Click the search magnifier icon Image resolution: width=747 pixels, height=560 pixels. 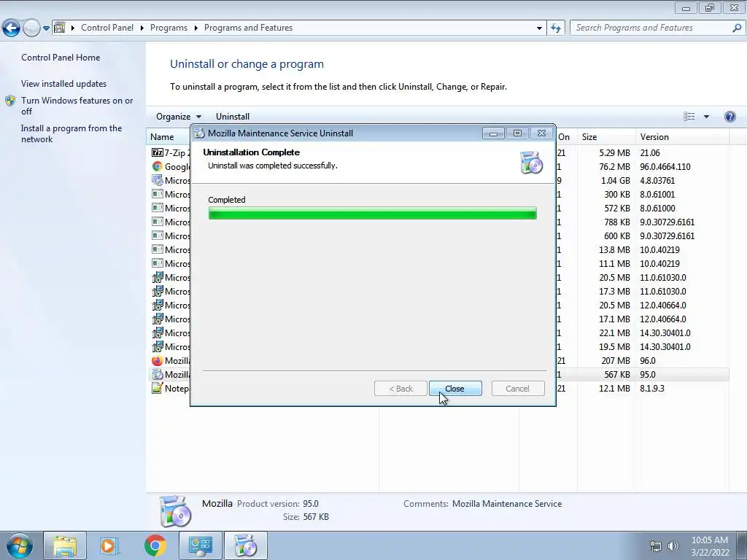click(x=737, y=28)
